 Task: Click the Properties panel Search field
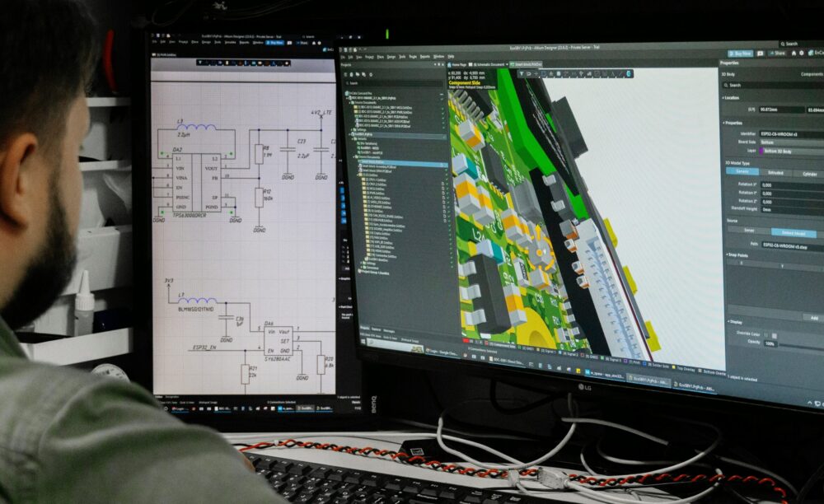[774, 85]
